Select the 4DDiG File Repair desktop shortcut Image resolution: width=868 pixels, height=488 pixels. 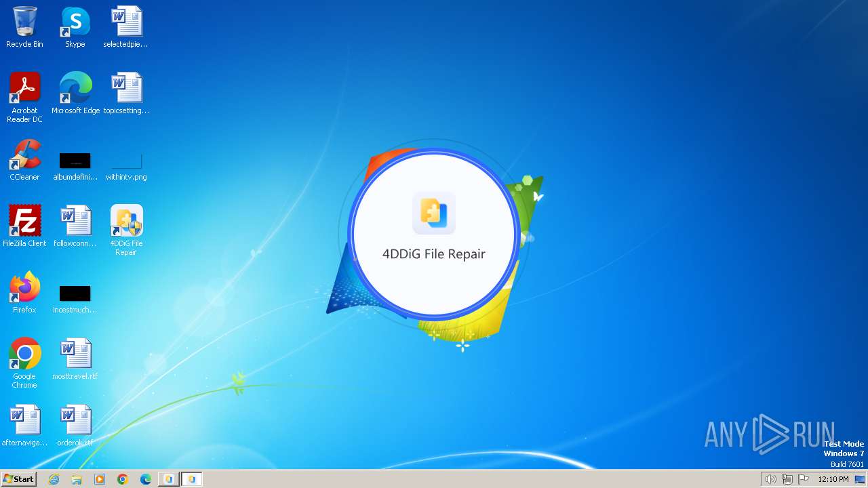(126, 230)
